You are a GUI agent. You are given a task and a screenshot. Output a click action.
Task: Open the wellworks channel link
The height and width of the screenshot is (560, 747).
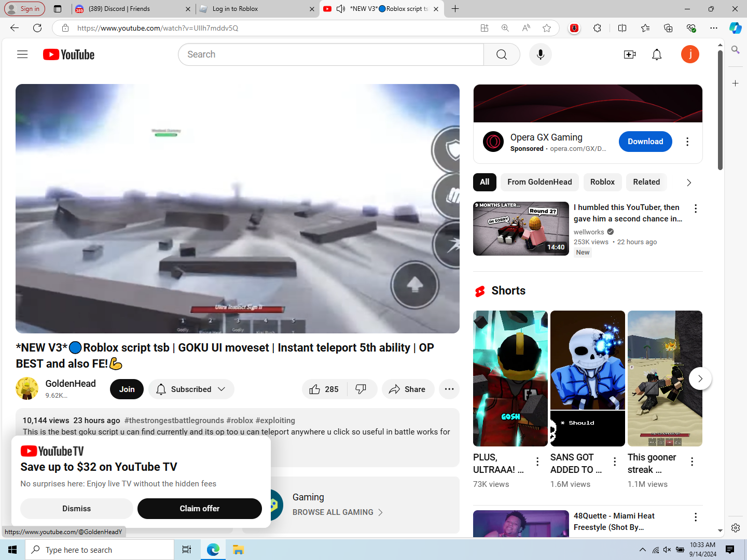(x=589, y=232)
